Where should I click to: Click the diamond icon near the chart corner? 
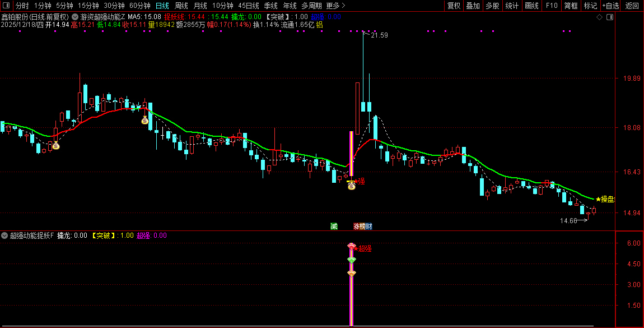599,17
